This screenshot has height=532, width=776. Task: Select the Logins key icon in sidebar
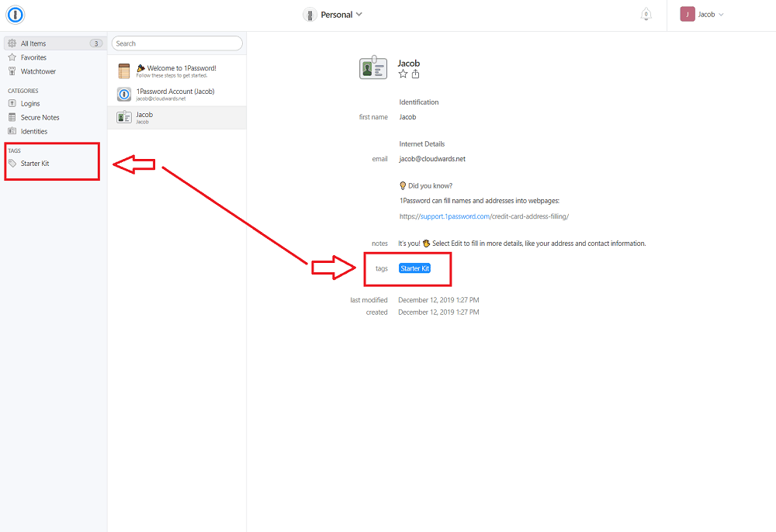click(x=12, y=103)
